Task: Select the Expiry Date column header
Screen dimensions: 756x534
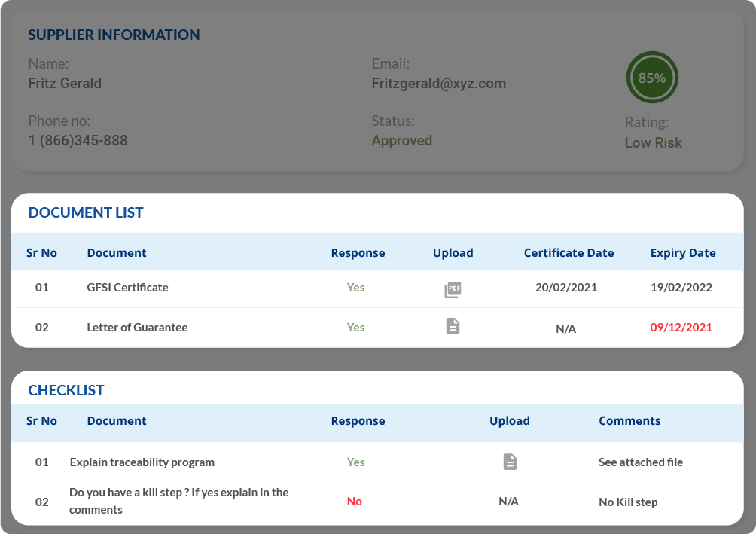Action: [682, 253]
